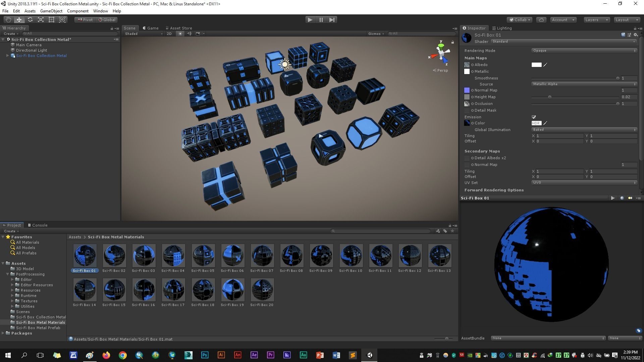Select the Sci-Fi Box 06 material thumbnail
644x362 pixels.
point(232,256)
